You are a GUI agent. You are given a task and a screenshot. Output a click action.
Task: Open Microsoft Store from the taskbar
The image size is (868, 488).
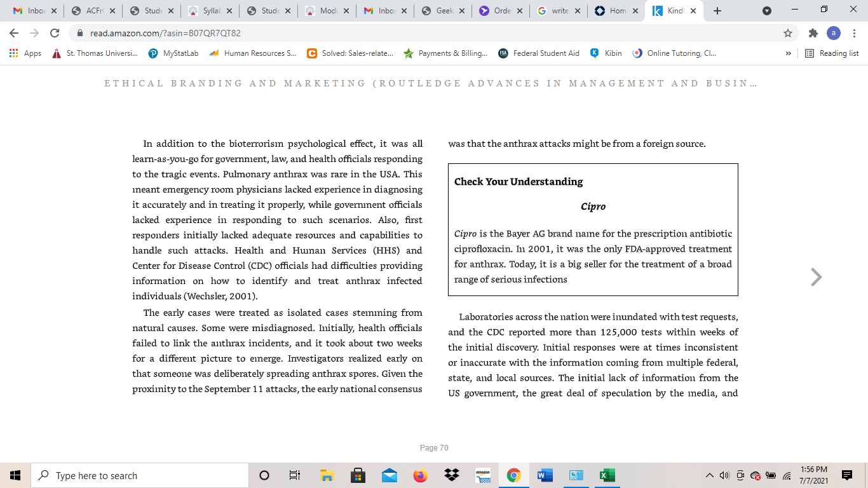[358, 475]
